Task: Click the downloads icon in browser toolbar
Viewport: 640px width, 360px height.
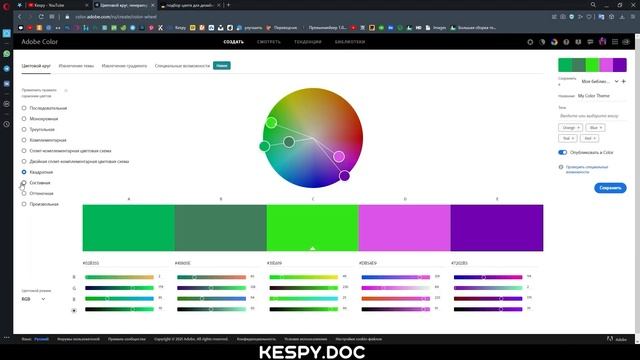Action: point(622,17)
